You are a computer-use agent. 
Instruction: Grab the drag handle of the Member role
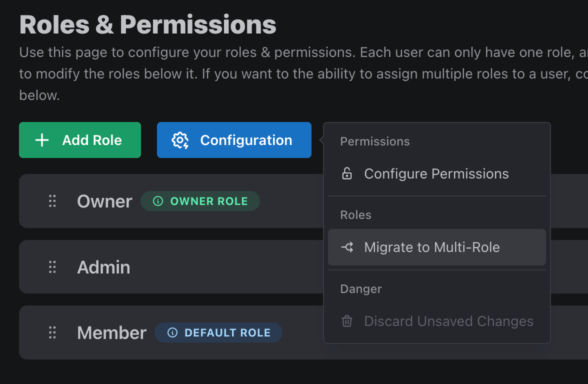[52, 332]
